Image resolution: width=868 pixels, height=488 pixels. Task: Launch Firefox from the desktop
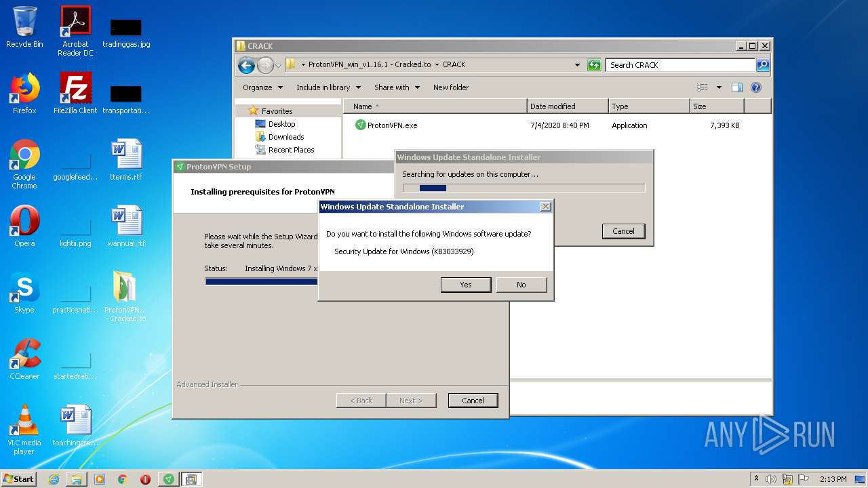[x=24, y=94]
